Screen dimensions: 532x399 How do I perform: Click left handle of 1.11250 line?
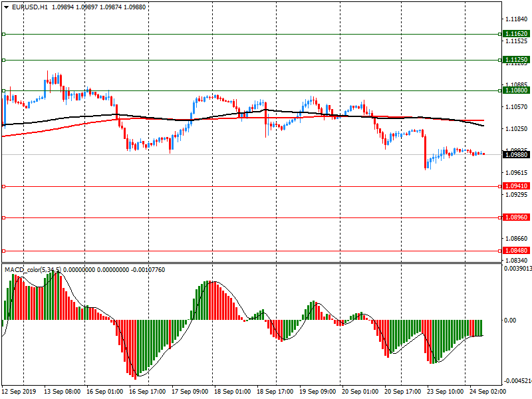tap(4, 60)
